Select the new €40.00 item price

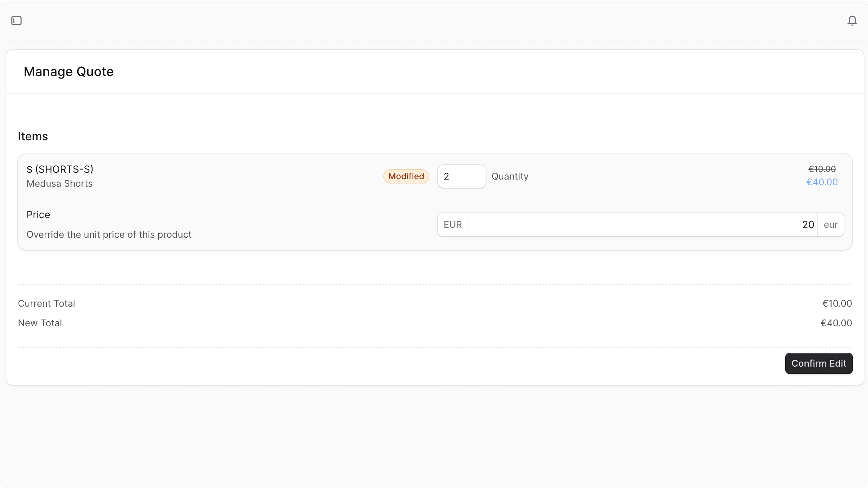822,182
